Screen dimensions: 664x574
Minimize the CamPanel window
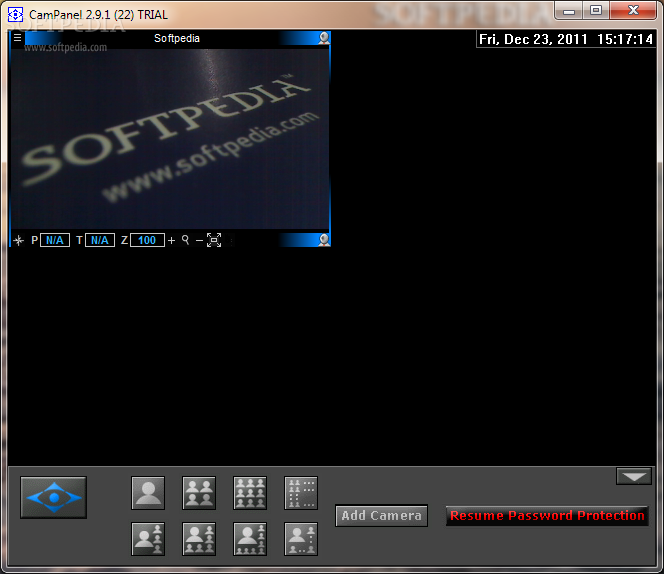(x=569, y=11)
